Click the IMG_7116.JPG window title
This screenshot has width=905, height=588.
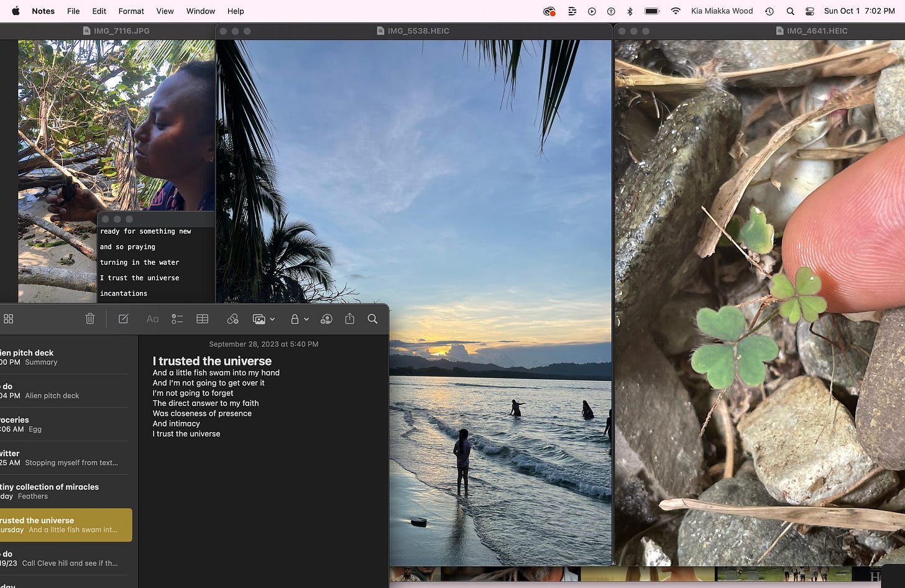pos(116,30)
